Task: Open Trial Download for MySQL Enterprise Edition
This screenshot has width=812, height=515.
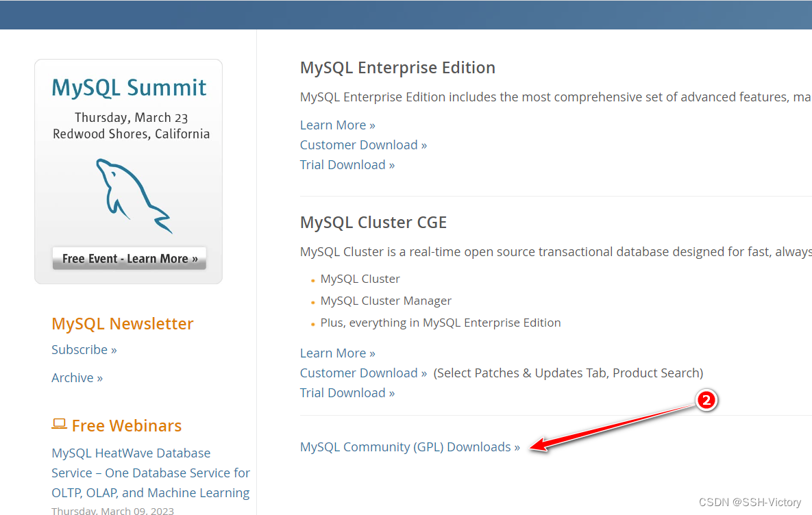Action: (347, 164)
